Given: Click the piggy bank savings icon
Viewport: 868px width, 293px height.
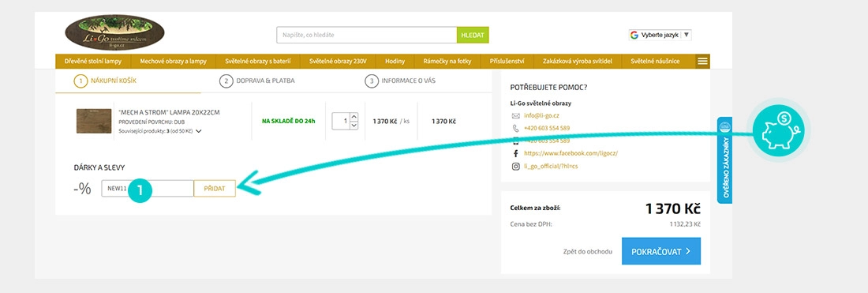Looking at the screenshot, I should coord(778,130).
